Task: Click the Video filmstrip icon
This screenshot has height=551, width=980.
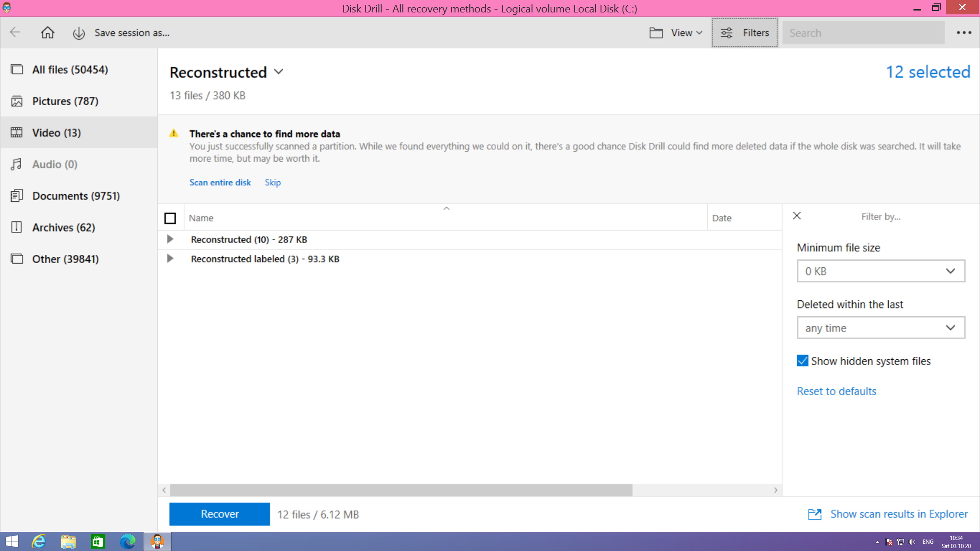Action: 17,132
